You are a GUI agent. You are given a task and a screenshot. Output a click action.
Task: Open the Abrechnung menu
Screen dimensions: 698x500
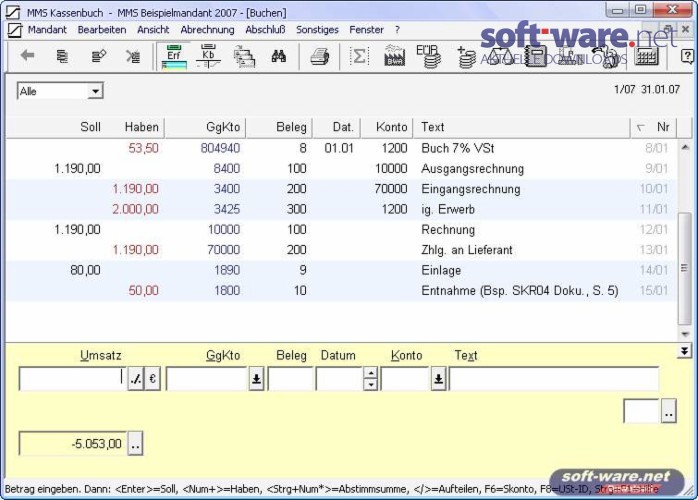pos(207,30)
